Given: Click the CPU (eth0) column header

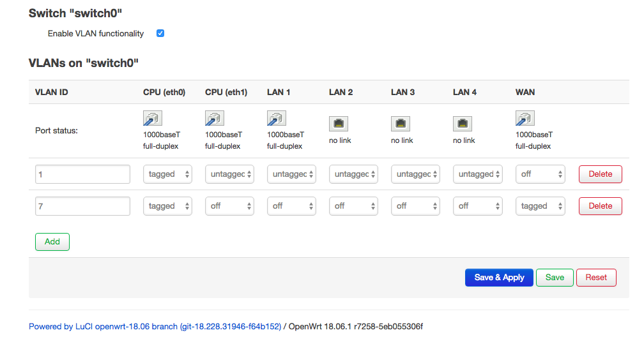Looking at the screenshot, I should (x=164, y=92).
